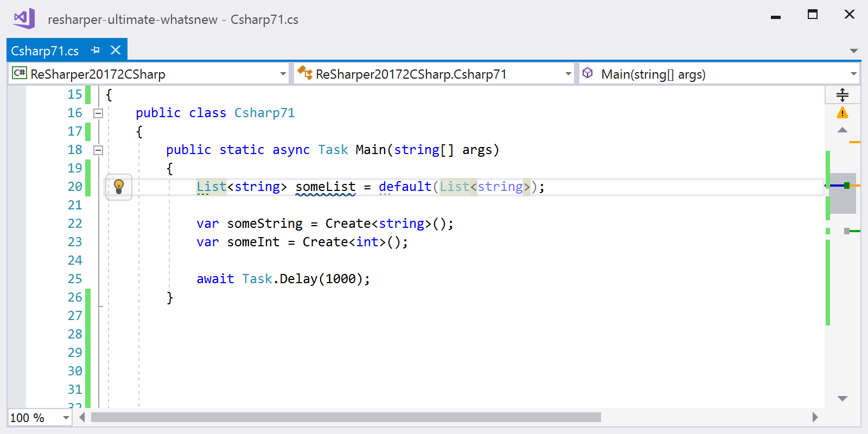The height and width of the screenshot is (434, 868).
Task: Collapse the Csharp71 class at line 16
Action: [98, 113]
